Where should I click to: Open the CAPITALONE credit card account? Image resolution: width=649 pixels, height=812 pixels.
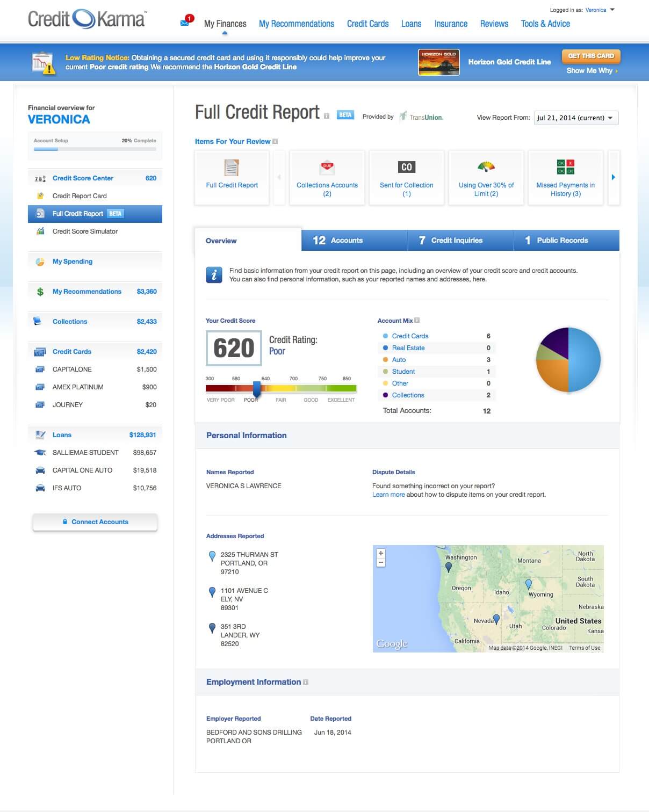point(95,369)
